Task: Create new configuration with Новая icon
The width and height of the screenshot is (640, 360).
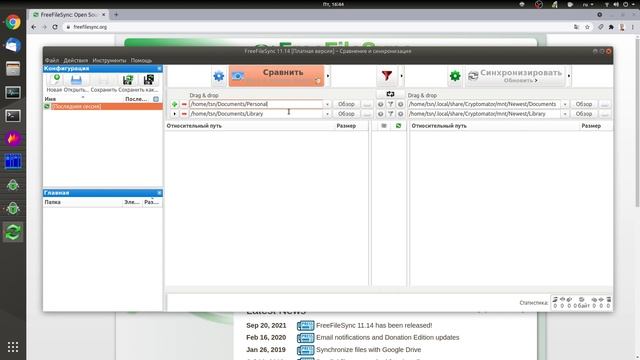Action: point(55,80)
